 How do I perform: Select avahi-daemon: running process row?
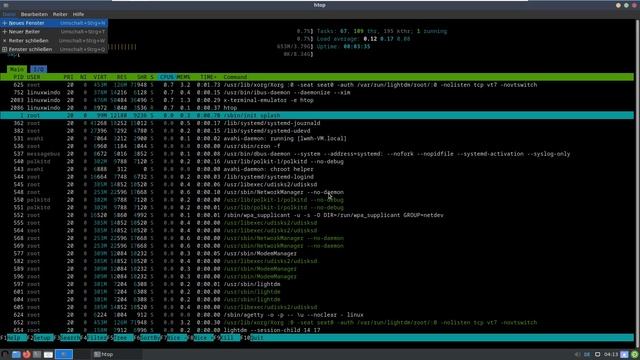[x=317, y=139]
